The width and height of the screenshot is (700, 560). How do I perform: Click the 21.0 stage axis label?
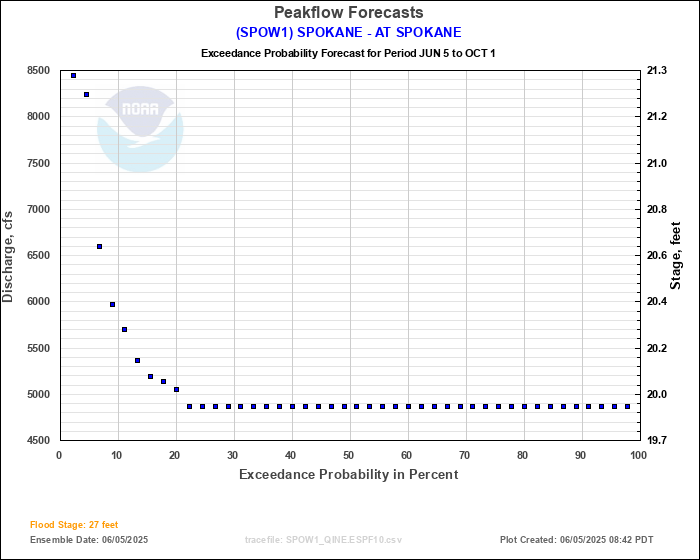[657, 163]
